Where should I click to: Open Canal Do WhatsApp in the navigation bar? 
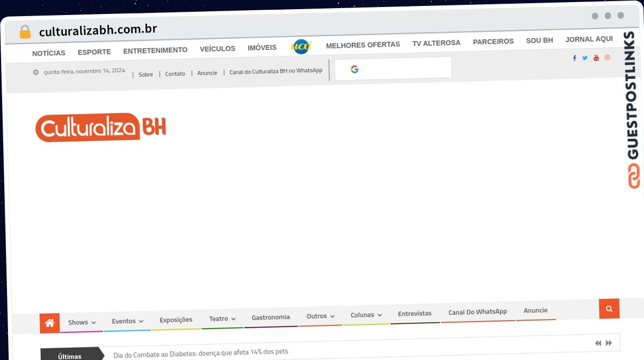pos(478,312)
